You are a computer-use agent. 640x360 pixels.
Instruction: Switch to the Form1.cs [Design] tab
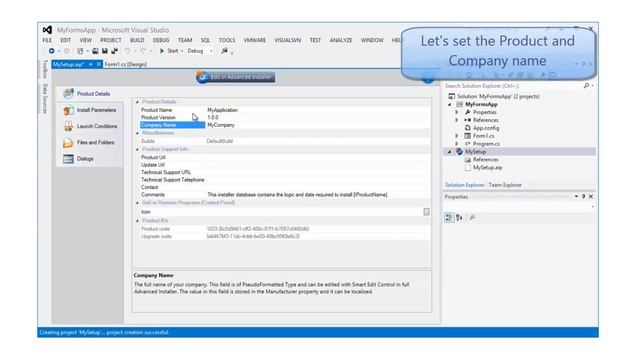coord(125,64)
